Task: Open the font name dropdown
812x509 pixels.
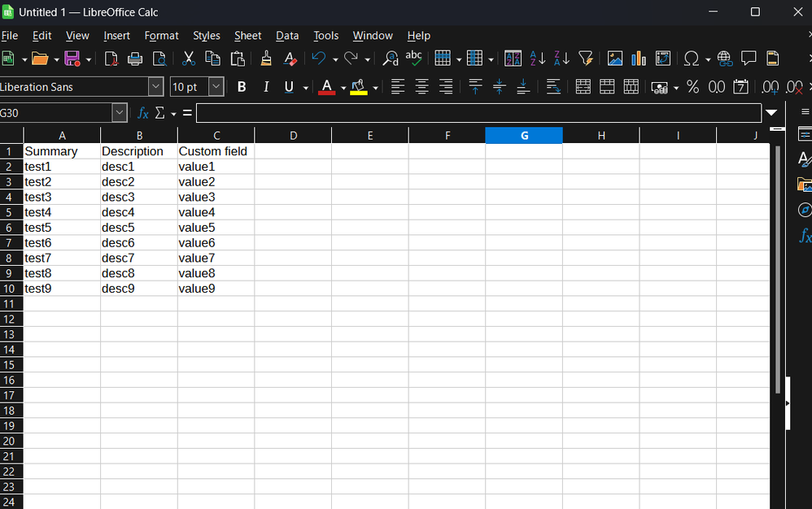Action: (156, 87)
